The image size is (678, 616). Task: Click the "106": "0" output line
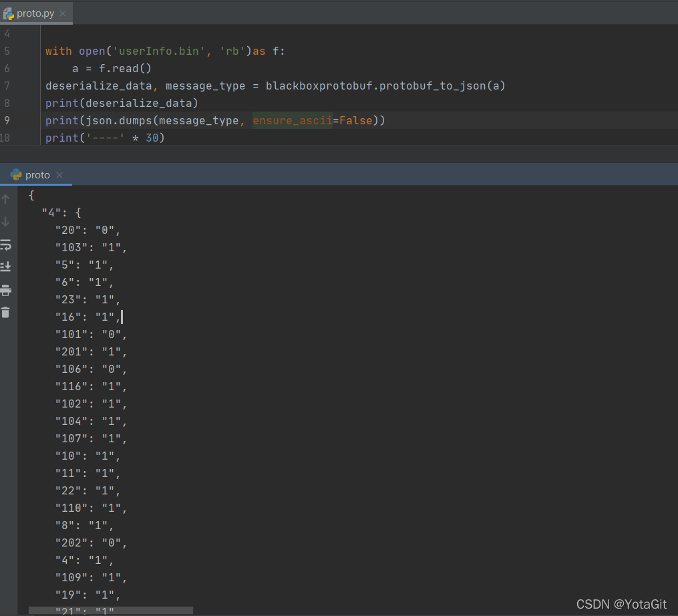(91, 369)
